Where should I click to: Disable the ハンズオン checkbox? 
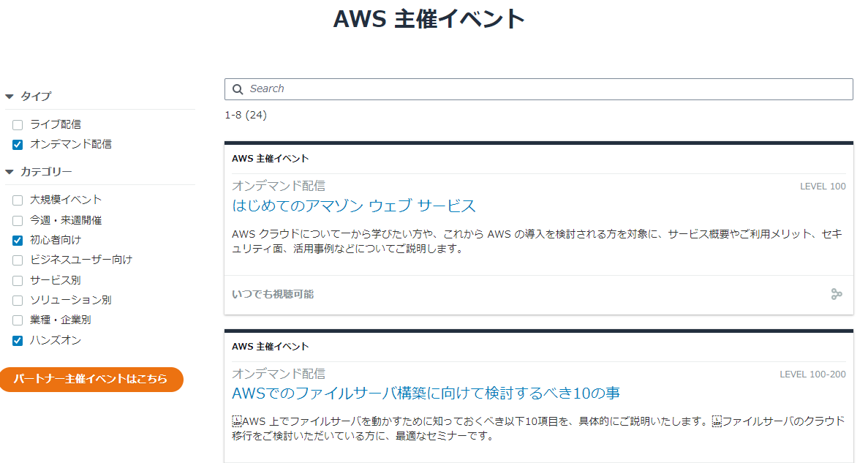pyautogui.click(x=18, y=341)
